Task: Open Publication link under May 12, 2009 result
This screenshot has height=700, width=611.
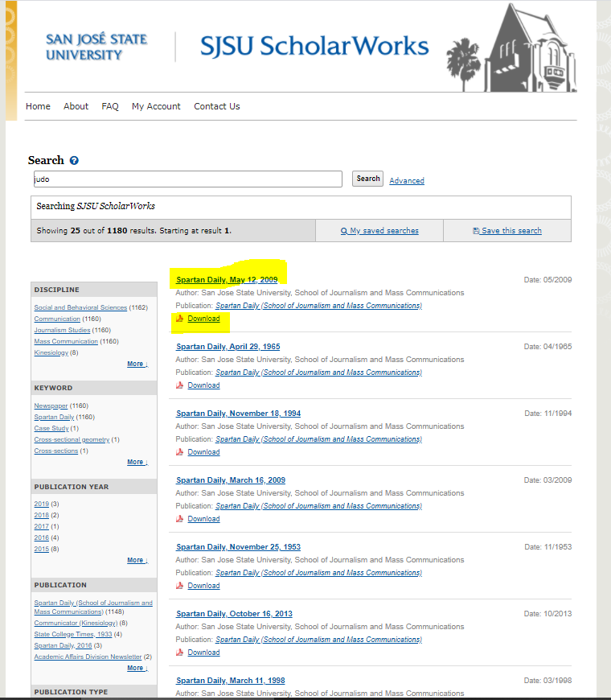Action: click(319, 306)
